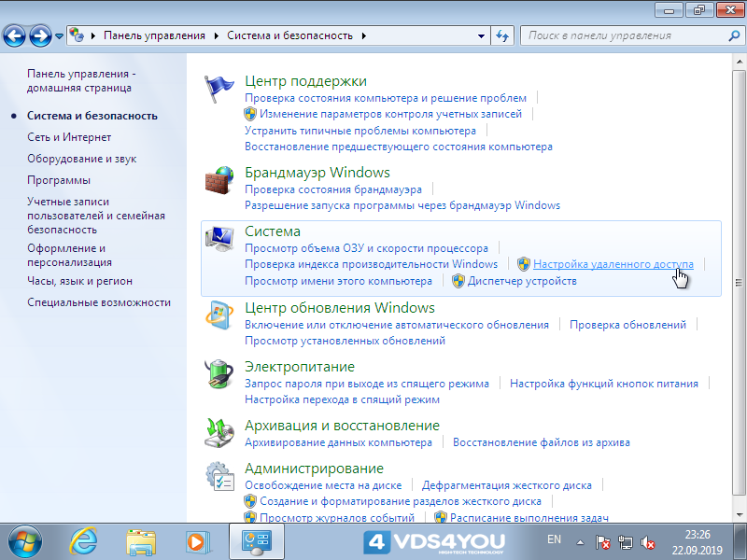Image resolution: width=747 pixels, height=560 pixels.
Task: Open Windows Explorer folder on taskbar
Action: click(x=141, y=542)
